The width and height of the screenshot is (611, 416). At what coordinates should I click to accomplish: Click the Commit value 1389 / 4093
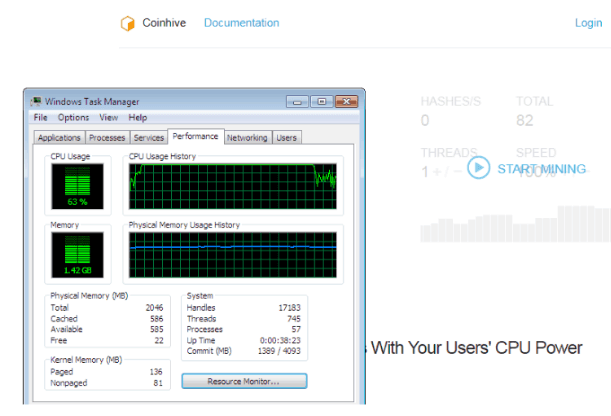[x=279, y=351]
